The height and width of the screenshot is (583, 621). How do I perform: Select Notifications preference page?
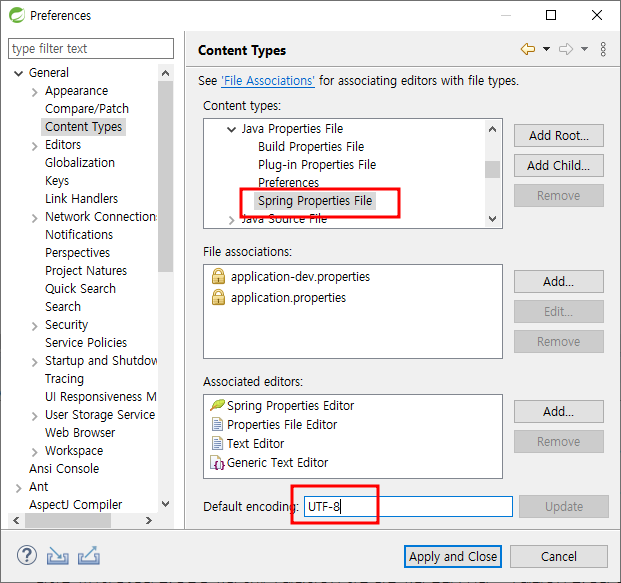79,234
